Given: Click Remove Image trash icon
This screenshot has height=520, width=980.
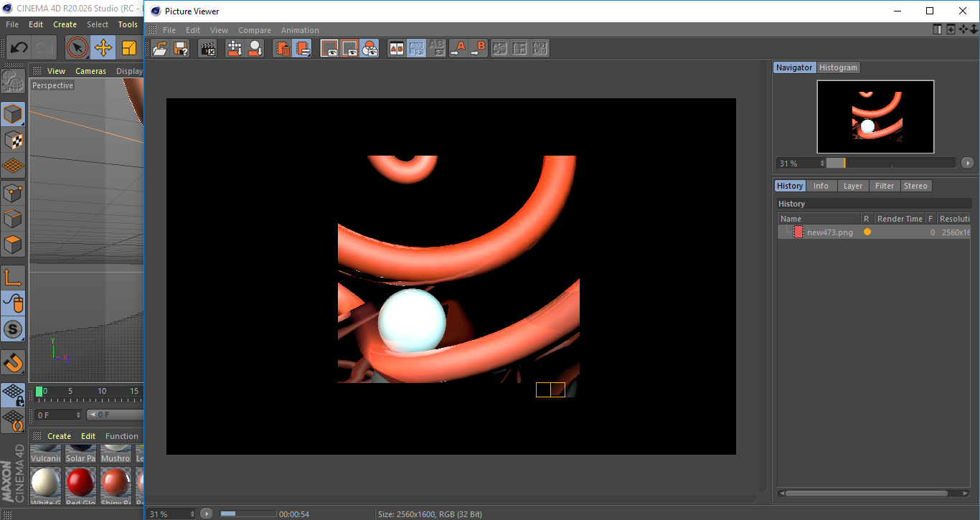Looking at the screenshot, I should pos(282,49).
